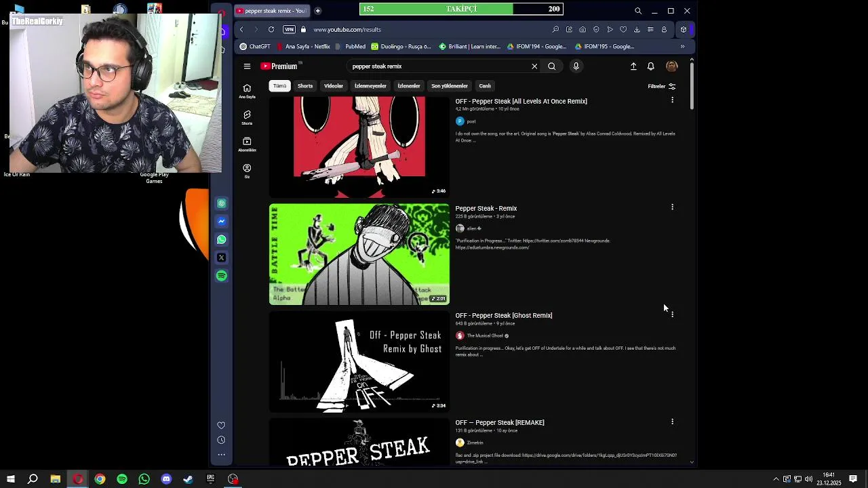Open the Ana Sayfa - Netflix bookmark
This screenshot has width=868, height=488.
tap(303, 46)
